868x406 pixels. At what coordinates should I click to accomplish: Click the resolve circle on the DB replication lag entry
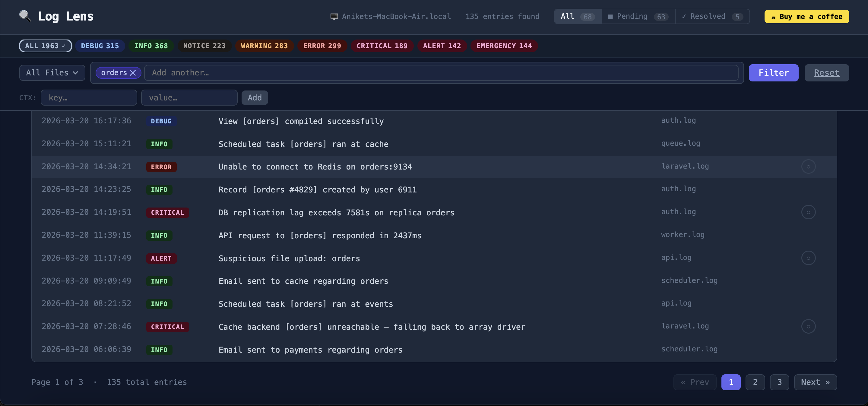pos(809,212)
